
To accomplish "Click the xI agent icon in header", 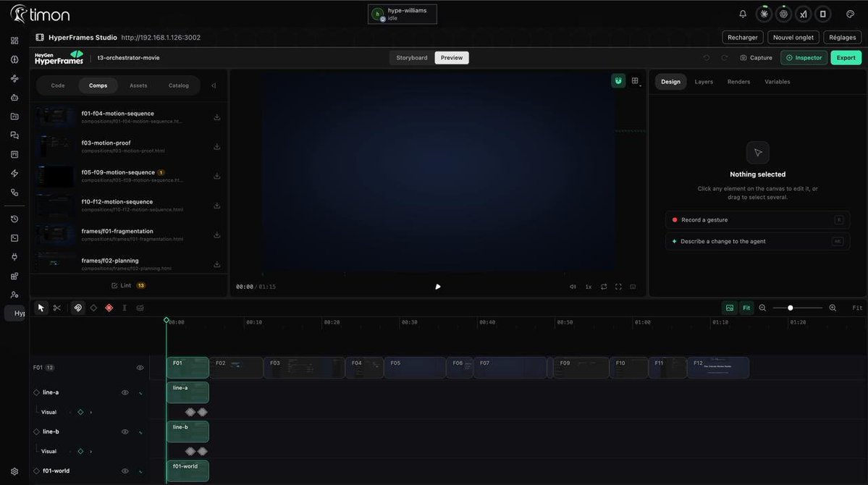I will pyautogui.click(x=804, y=14).
